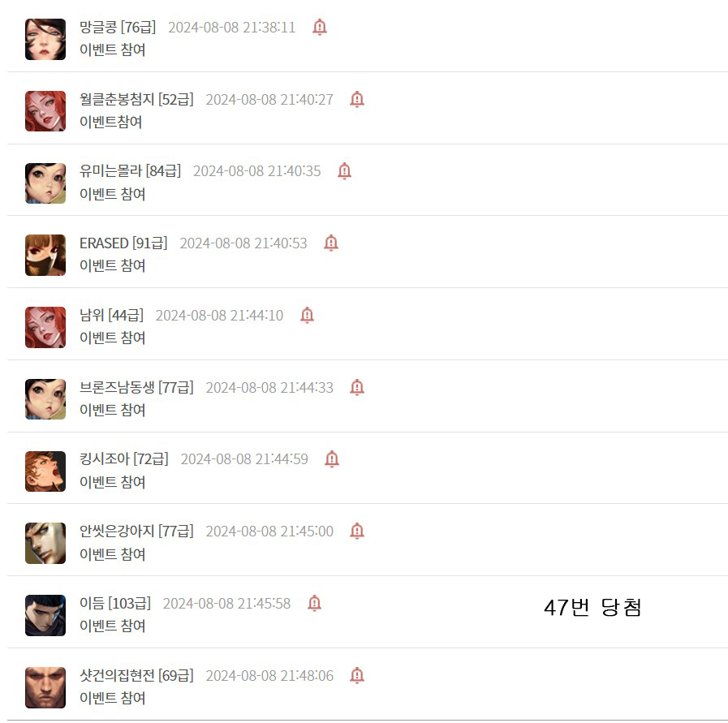Report the comment by 이듬
Screen dimensions: 728x723
click(x=314, y=603)
